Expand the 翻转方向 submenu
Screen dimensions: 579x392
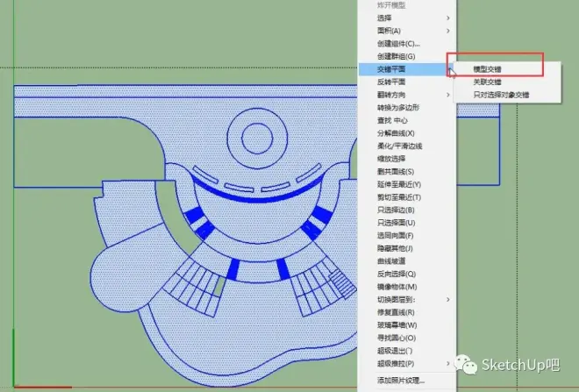407,95
